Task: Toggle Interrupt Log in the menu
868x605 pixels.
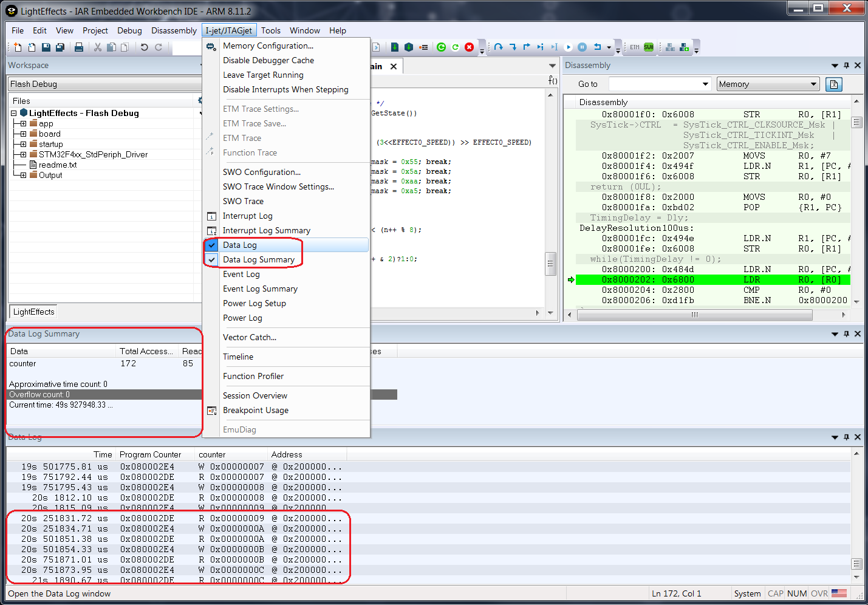Action: point(247,216)
